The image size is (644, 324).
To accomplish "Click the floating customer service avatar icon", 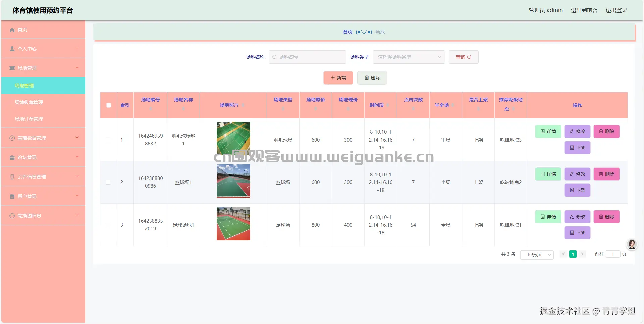I will [632, 245].
